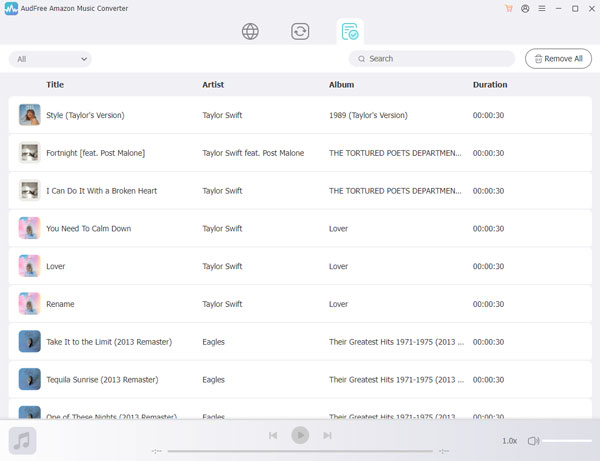600x461 pixels.
Task: Select the title Fortnight [feat. Post Malone]
Action: coord(96,153)
